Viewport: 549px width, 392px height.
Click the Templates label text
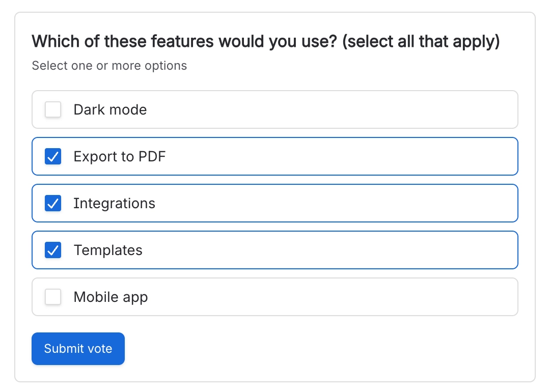(108, 250)
